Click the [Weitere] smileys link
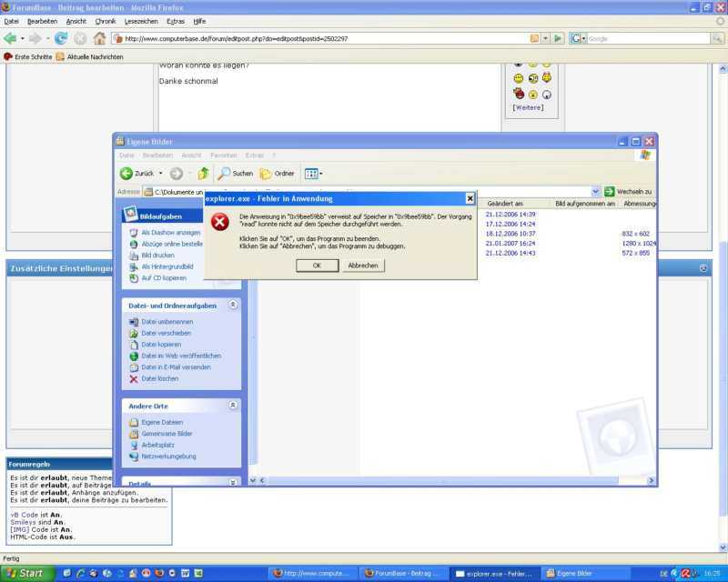728x582 pixels. 528,107
